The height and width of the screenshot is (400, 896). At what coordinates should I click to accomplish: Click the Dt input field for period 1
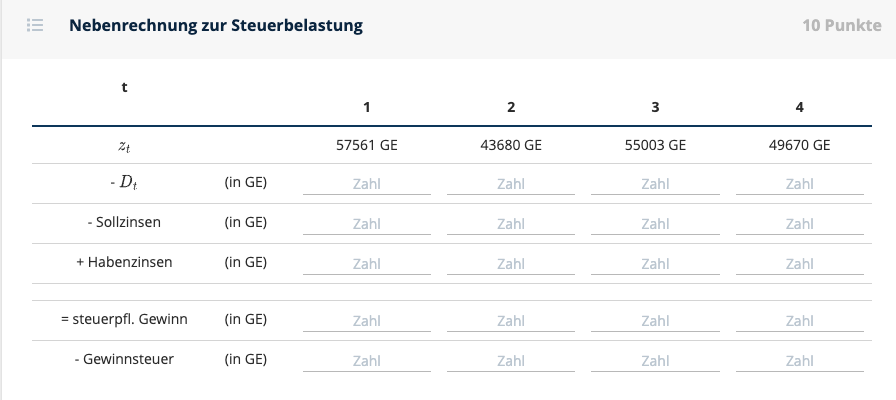[367, 184]
